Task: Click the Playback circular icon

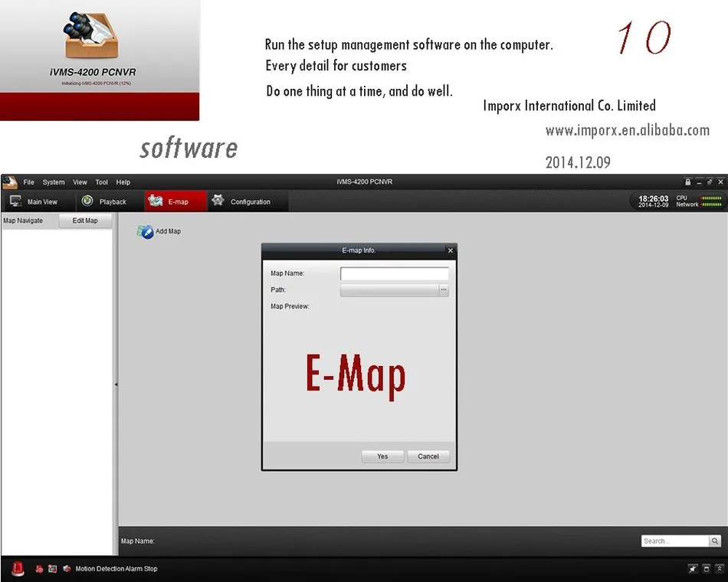Action: click(x=87, y=201)
